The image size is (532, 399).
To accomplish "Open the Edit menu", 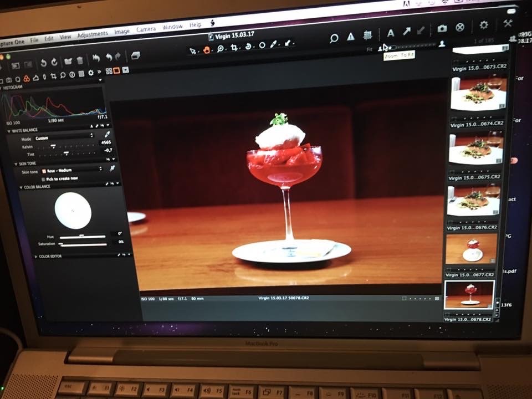I will [49, 38].
